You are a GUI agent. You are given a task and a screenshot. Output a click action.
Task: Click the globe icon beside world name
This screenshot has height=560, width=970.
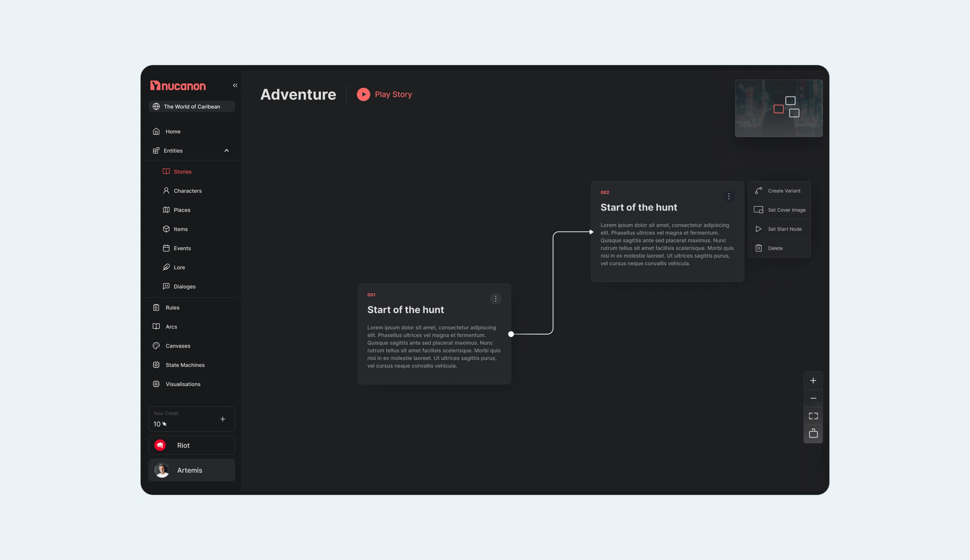point(156,107)
